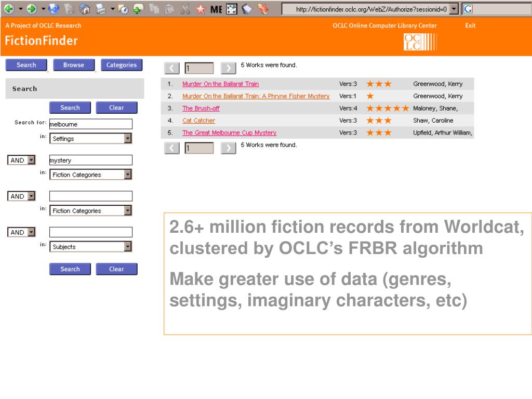Viewport: 532px width, 399px height.
Task: Click the empty third search term field
Action: pos(90,196)
